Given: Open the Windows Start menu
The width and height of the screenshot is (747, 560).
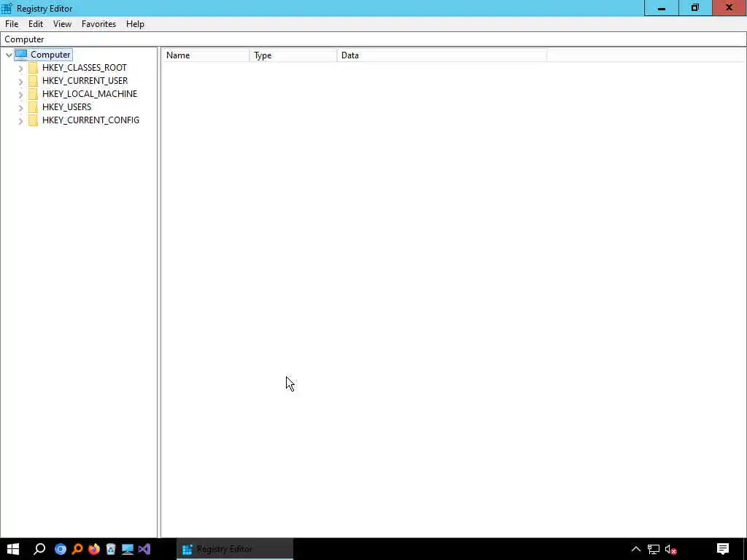Looking at the screenshot, I should (13, 549).
